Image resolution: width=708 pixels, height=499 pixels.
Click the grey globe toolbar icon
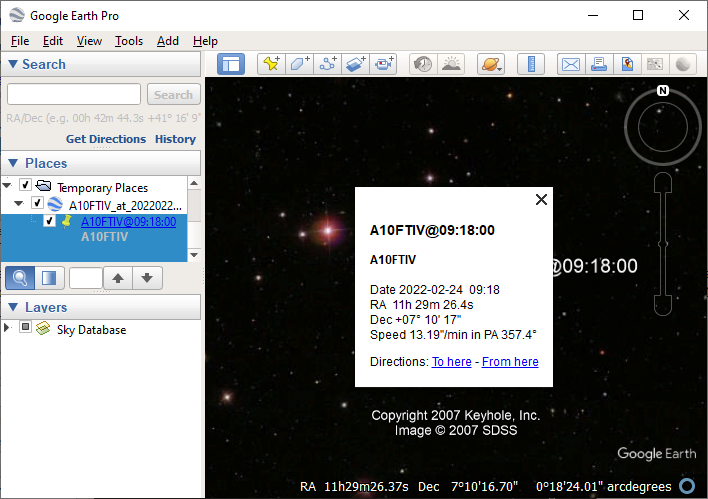pyautogui.click(x=683, y=64)
